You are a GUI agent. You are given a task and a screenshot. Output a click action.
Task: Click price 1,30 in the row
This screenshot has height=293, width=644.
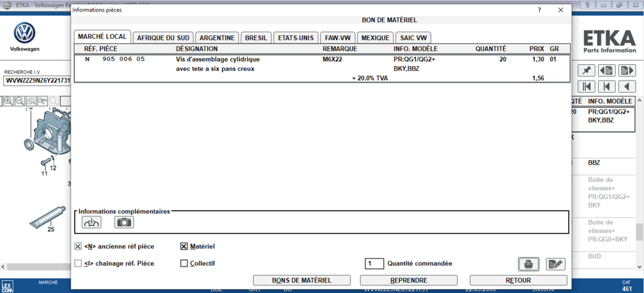pos(538,59)
